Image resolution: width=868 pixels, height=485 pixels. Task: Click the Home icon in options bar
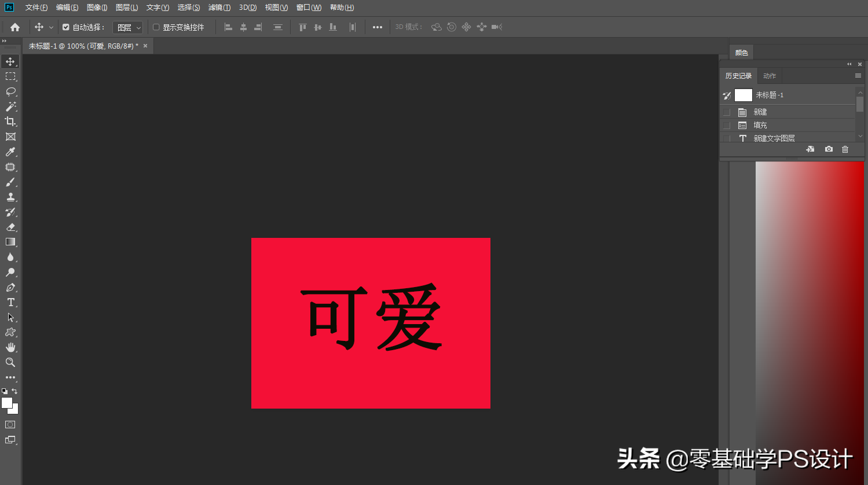(15, 27)
